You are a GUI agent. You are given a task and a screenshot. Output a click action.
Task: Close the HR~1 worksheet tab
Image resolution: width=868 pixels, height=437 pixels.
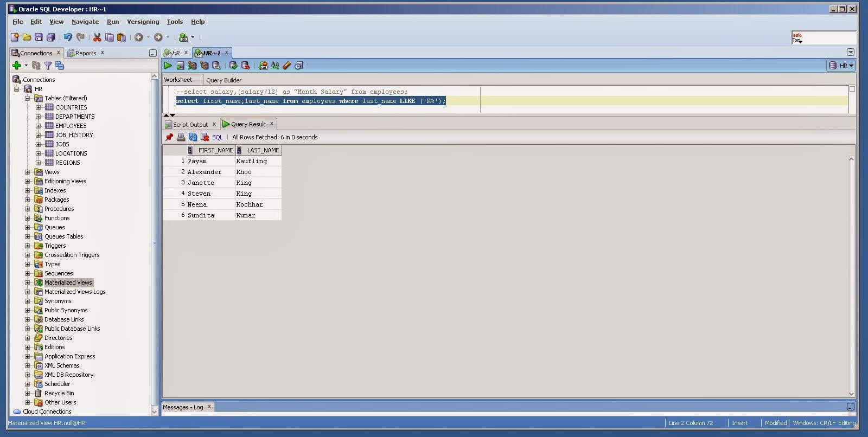pos(227,53)
